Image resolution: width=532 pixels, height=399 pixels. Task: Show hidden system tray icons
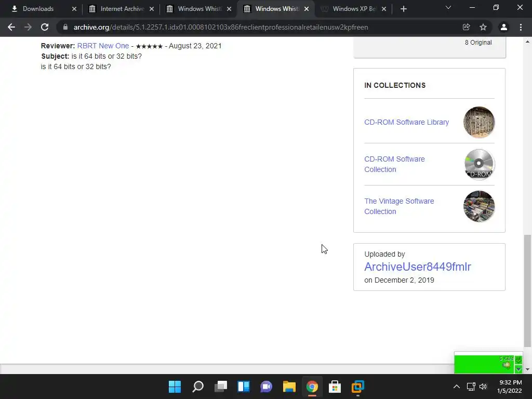point(457,387)
